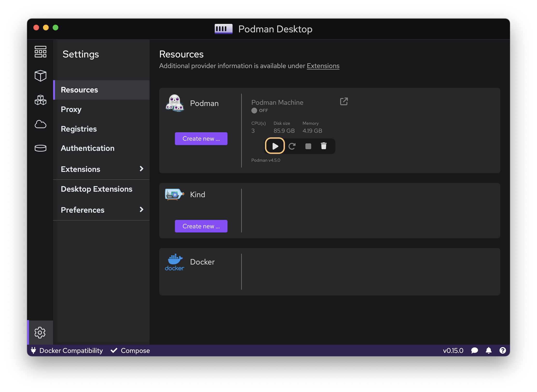Image resolution: width=537 pixels, height=392 pixels.
Task: Click the Resources page heading
Action: (181, 54)
